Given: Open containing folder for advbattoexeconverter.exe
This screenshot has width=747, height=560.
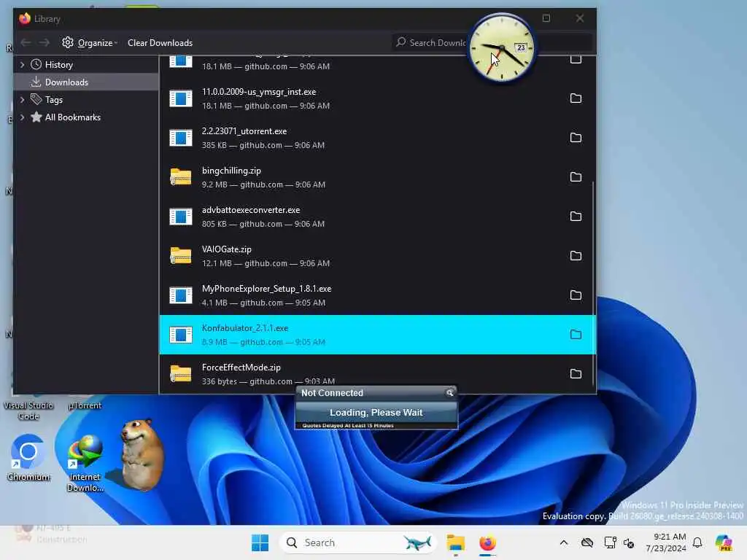Looking at the screenshot, I should (576, 217).
